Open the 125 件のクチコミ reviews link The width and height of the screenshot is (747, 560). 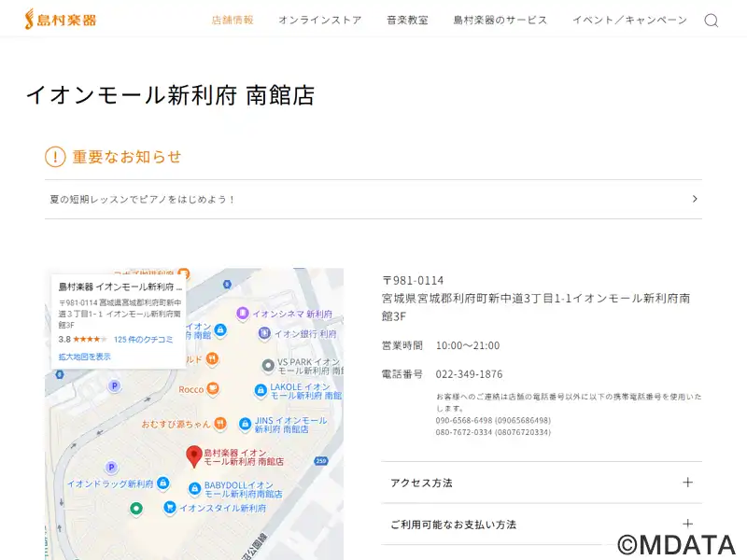pos(144,340)
